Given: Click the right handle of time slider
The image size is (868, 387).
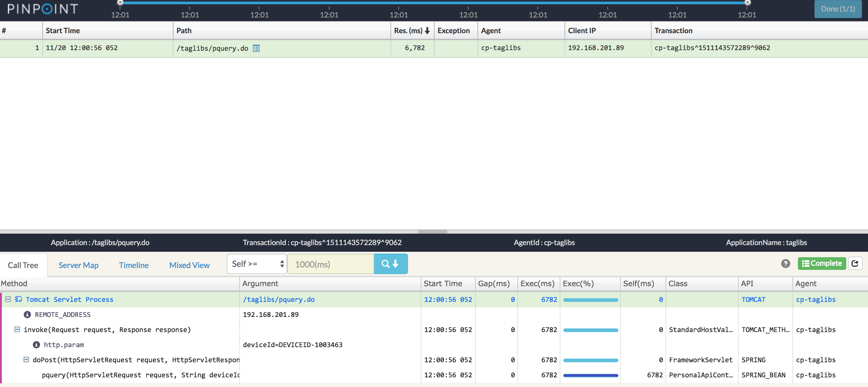Looking at the screenshot, I should (x=747, y=3).
